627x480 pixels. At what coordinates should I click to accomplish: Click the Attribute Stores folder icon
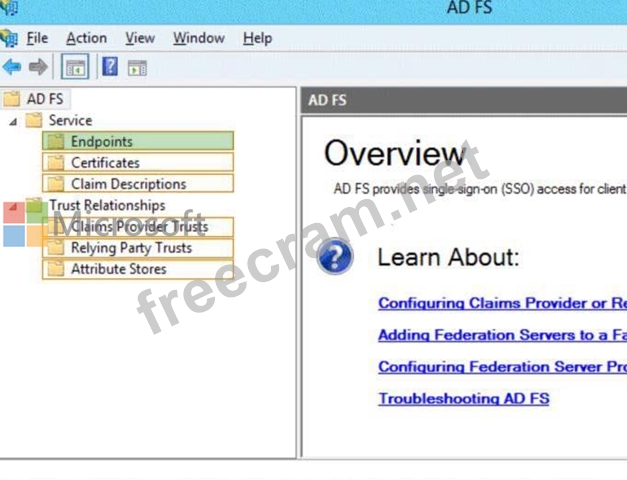[x=56, y=268]
